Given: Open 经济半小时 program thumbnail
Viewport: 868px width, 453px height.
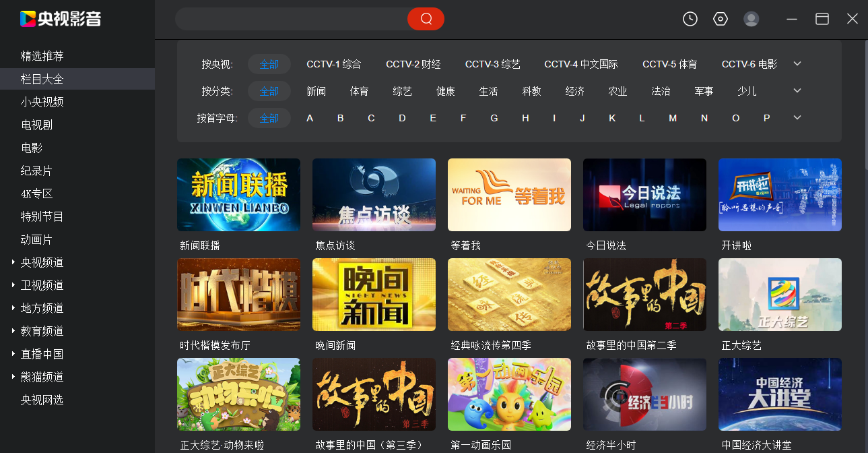Looking at the screenshot, I should coord(644,394).
